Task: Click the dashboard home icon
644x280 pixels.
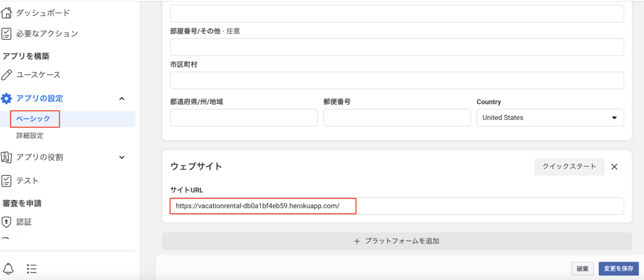Action: click(x=6, y=13)
